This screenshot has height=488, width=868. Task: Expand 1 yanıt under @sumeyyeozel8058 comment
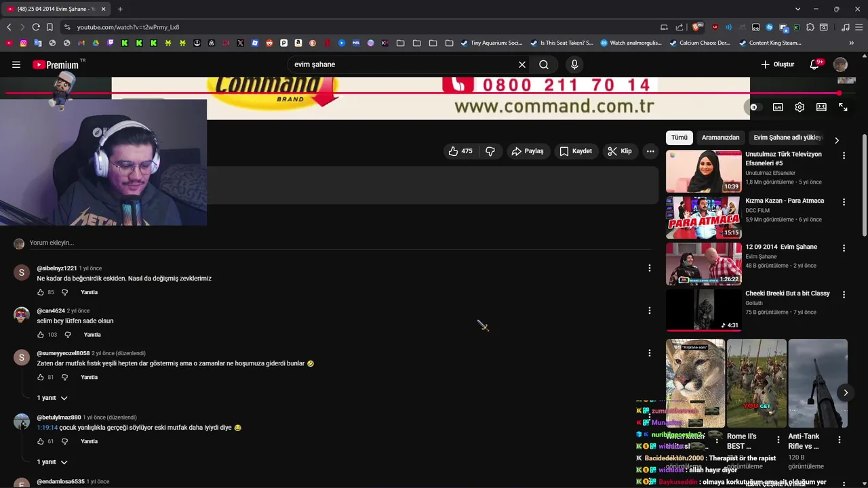coord(52,398)
